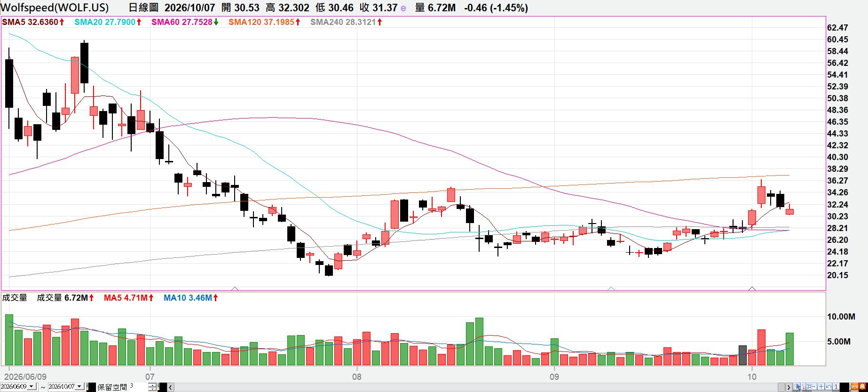Click the red down-arrow sort icon
The image size is (868, 392).
pyautogui.click(x=804, y=387)
